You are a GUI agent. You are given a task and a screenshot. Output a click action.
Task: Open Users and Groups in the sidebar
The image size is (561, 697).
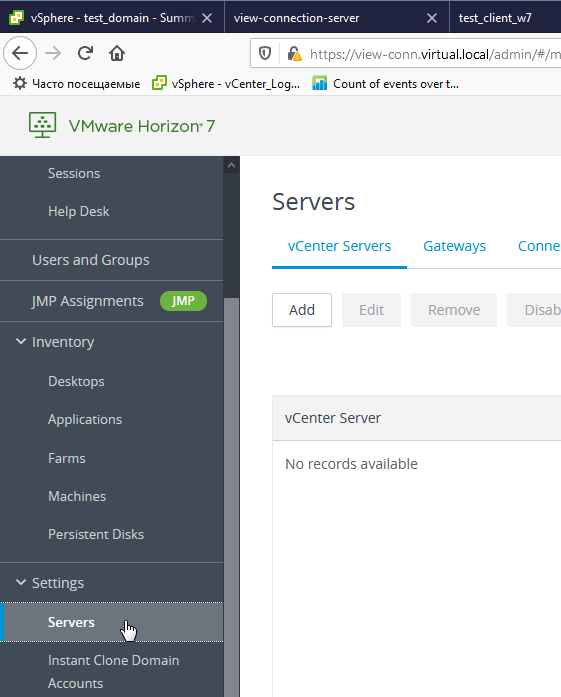(91, 260)
